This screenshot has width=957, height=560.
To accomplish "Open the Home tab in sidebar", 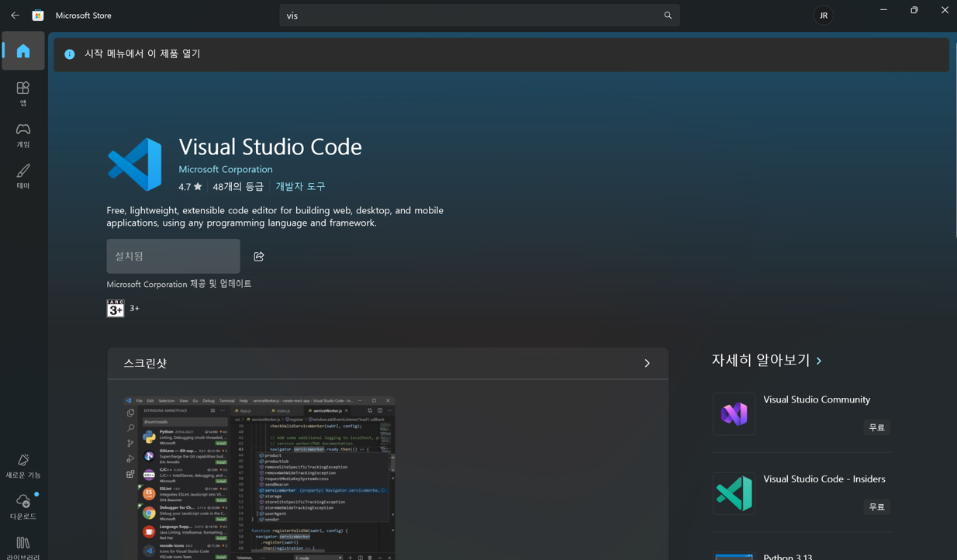I will (23, 51).
